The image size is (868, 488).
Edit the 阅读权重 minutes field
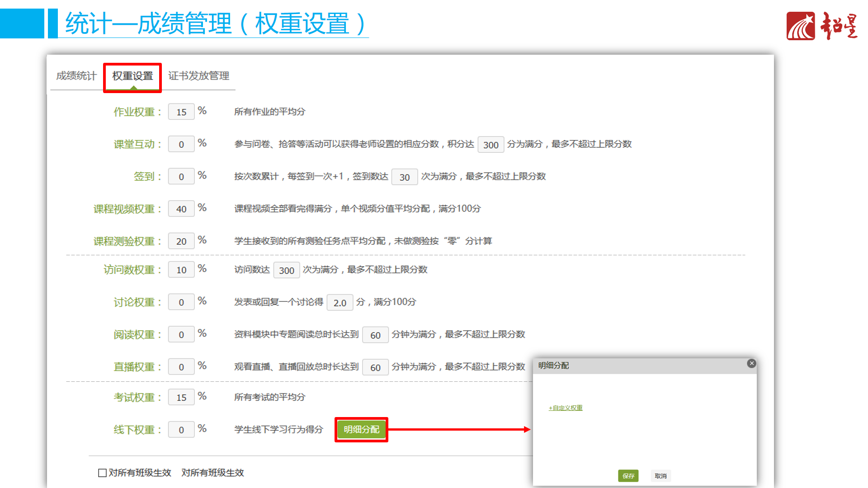pos(375,335)
